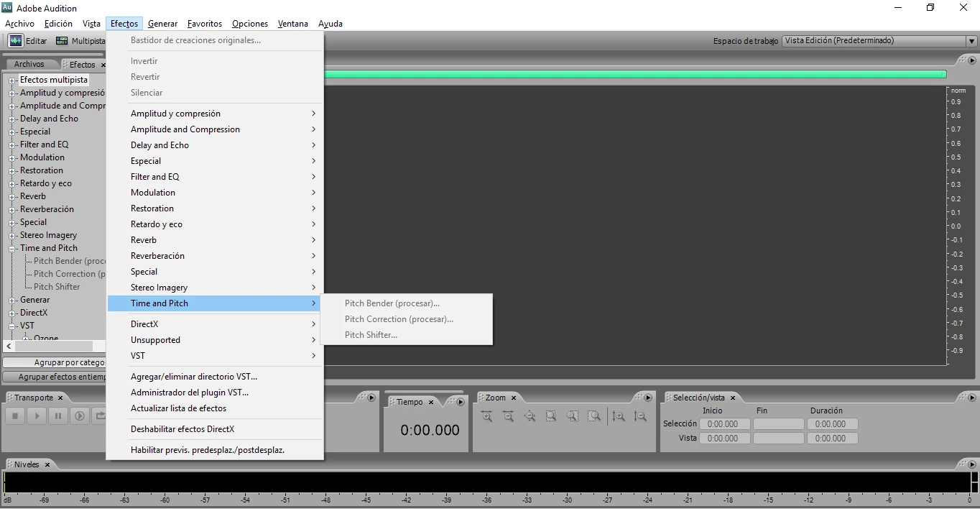Click the Stop button in Transporte panel
The width and height of the screenshot is (980, 509).
14,416
